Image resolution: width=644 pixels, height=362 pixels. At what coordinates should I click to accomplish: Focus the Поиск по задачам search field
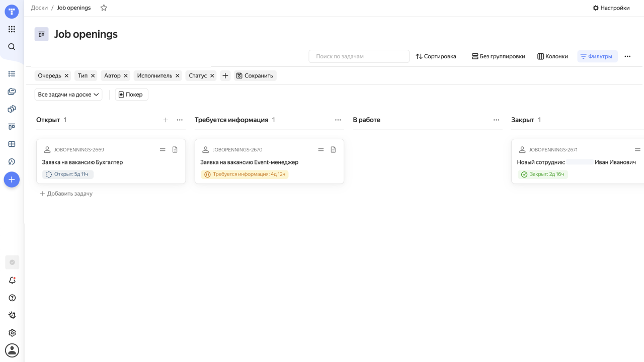[359, 56]
